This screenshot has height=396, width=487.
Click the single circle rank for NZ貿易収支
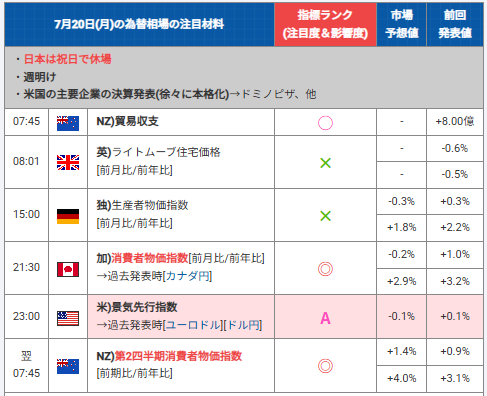pos(325,123)
